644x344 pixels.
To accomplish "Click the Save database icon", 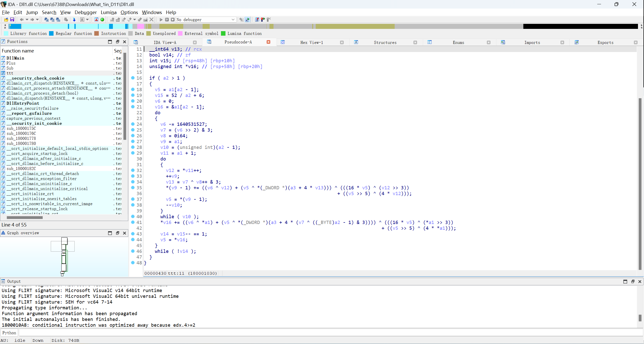I will click(x=12, y=20).
